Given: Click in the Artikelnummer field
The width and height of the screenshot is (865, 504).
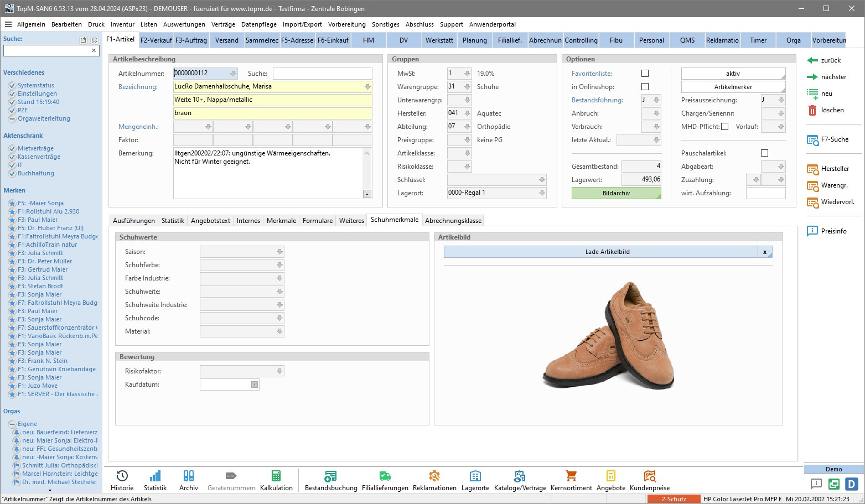Looking at the screenshot, I should click(x=205, y=73).
